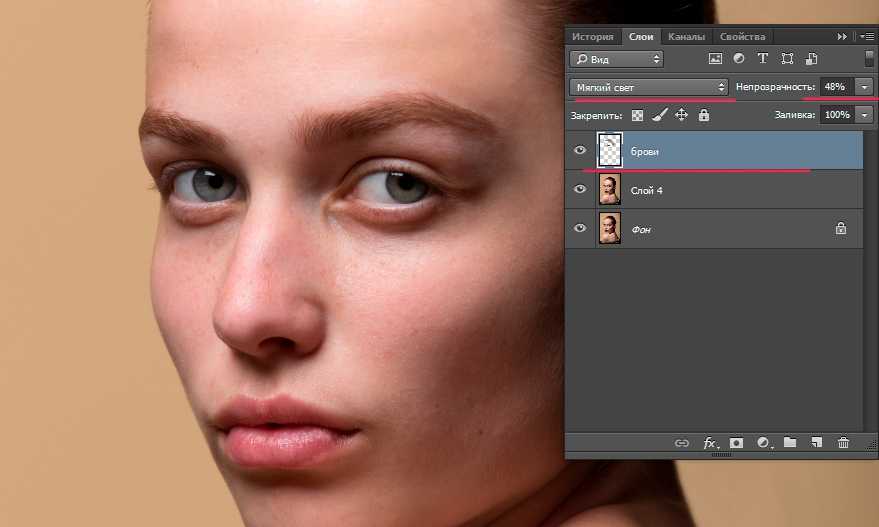Collapse panel with double arrow icon
879x527 pixels.
point(842,36)
